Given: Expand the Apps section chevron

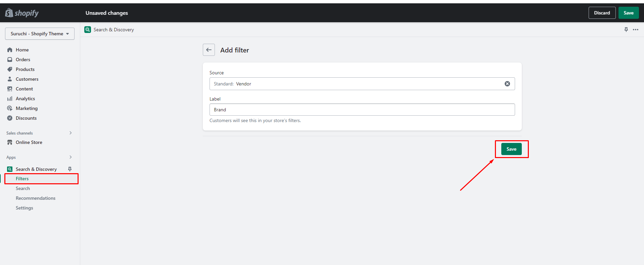Looking at the screenshot, I should point(71,157).
